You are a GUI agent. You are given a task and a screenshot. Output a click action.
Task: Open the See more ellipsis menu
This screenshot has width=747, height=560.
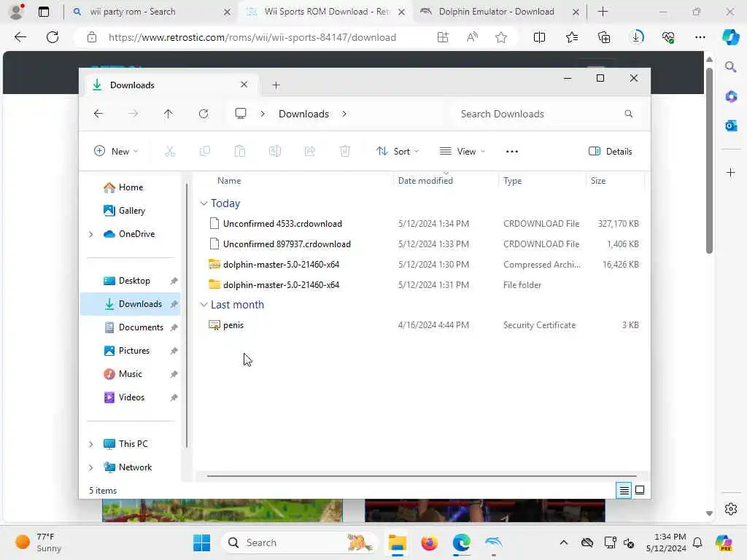pos(511,152)
